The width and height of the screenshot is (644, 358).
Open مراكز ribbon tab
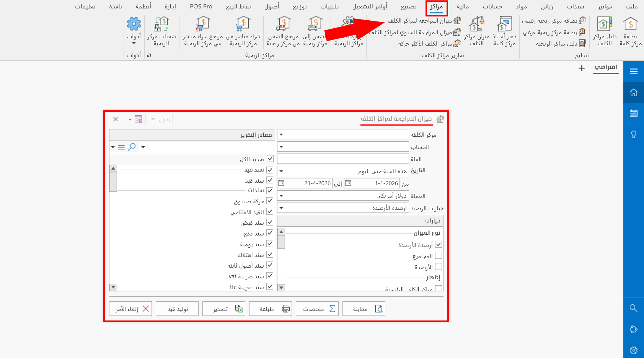(x=436, y=7)
